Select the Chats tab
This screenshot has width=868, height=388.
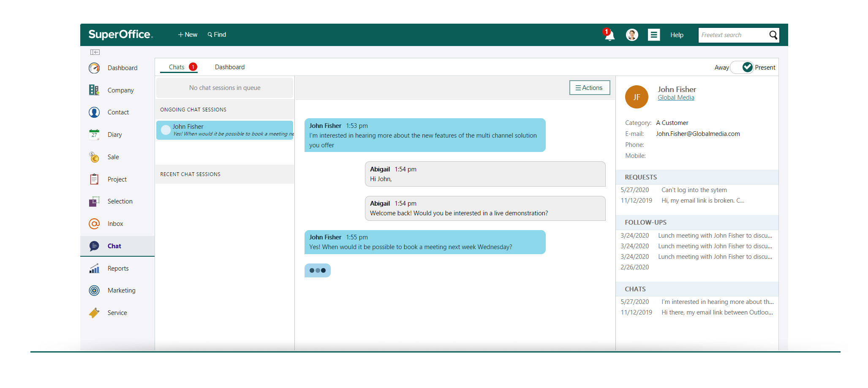[177, 67]
